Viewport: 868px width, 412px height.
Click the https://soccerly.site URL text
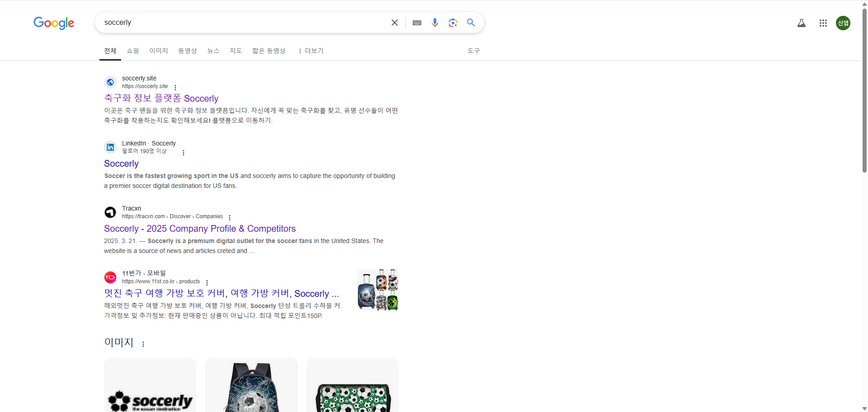coord(145,86)
